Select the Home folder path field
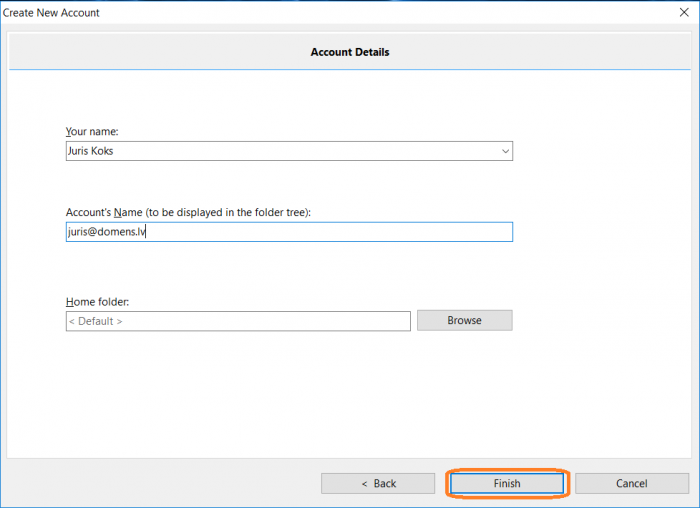Viewport: 700px width, 508px height. coord(238,321)
